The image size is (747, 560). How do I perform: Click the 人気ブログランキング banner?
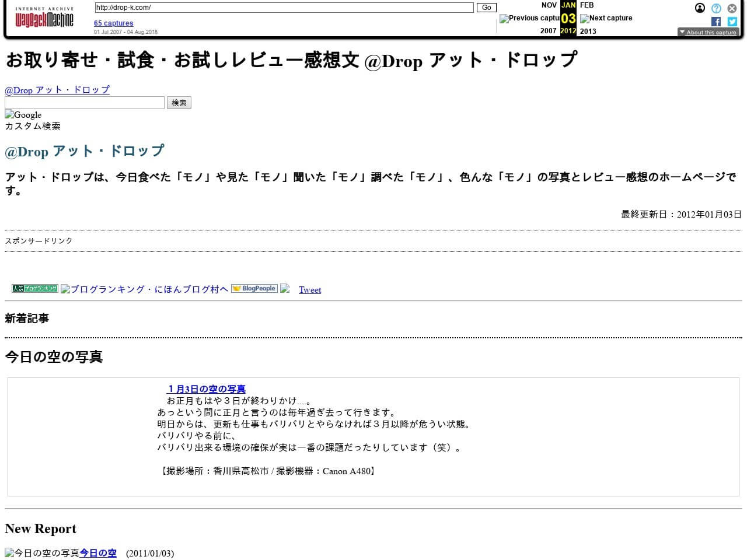pyautogui.click(x=34, y=288)
